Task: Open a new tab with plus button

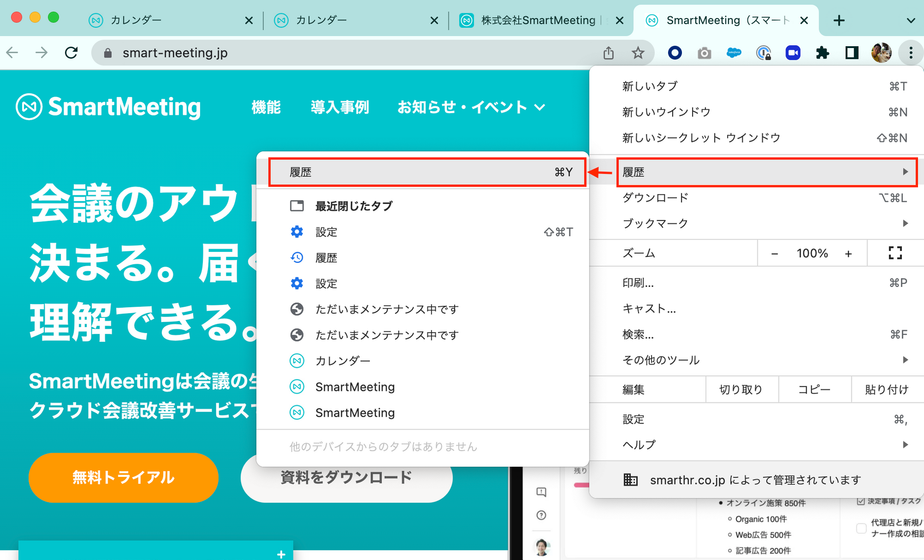Action: [x=839, y=20]
